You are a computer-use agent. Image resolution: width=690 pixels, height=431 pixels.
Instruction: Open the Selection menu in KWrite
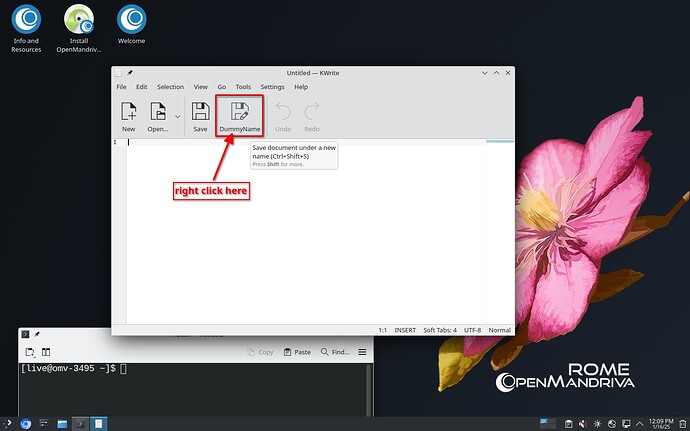pyautogui.click(x=170, y=87)
